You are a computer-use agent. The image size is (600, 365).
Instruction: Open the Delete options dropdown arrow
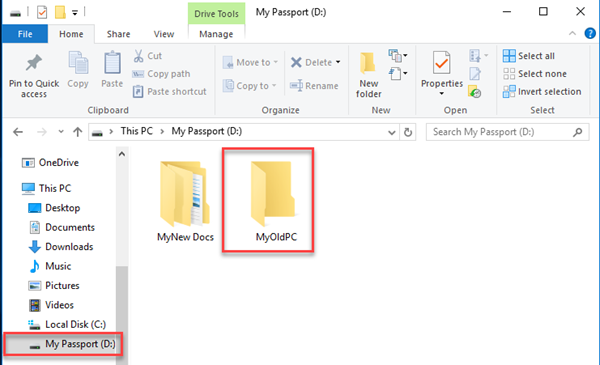click(x=338, y=62)
